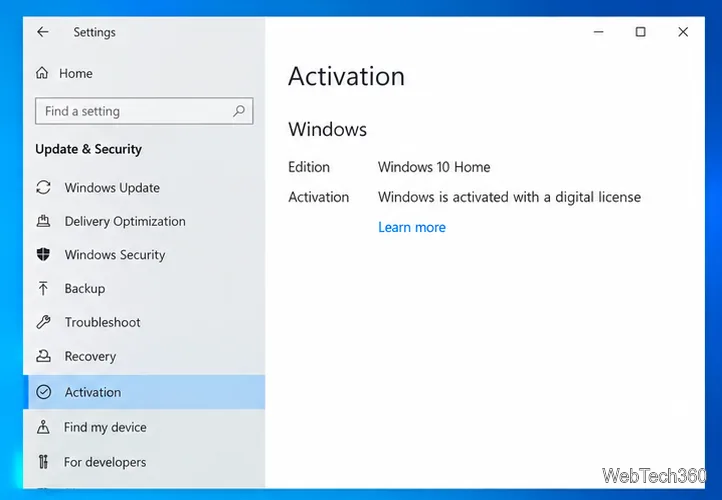This screenshot has width=722, height=500.
Task: Open the Recovery settings page
Action: point(144,356)
